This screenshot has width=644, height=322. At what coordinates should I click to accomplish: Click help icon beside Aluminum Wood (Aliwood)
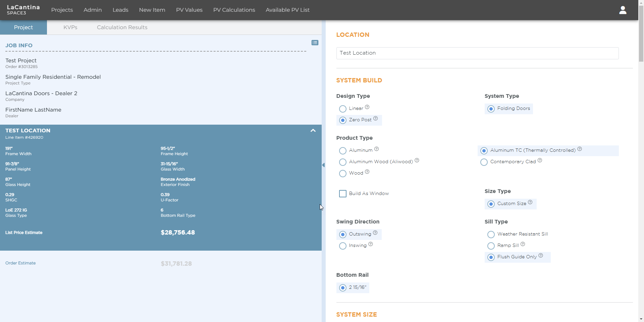(x=417, y=160)
